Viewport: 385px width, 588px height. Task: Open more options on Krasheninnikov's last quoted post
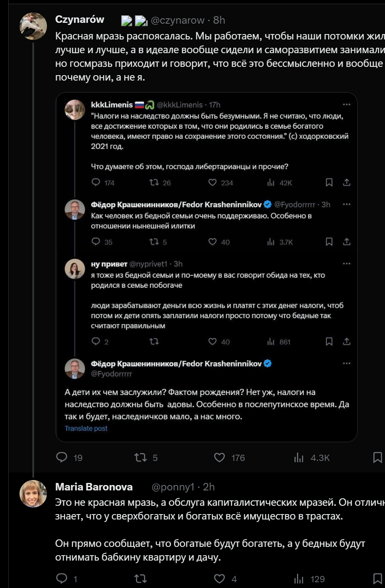pos(346,363)
